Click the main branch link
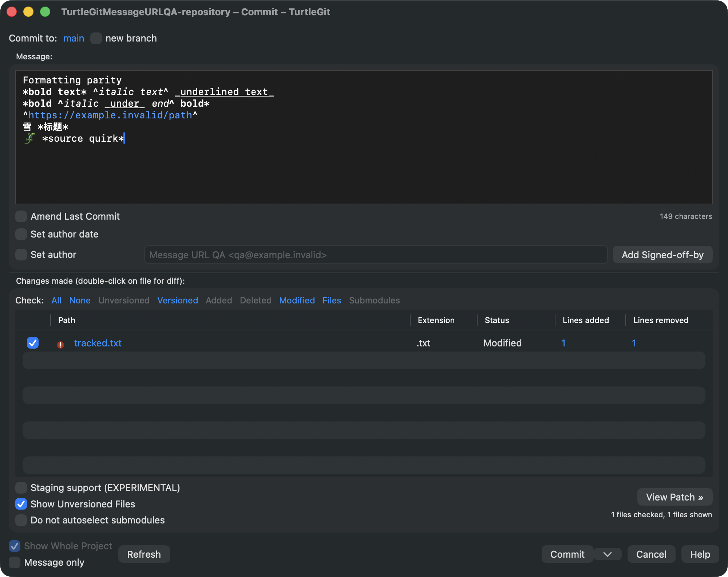The image size is (728, 577). point(74,38)
